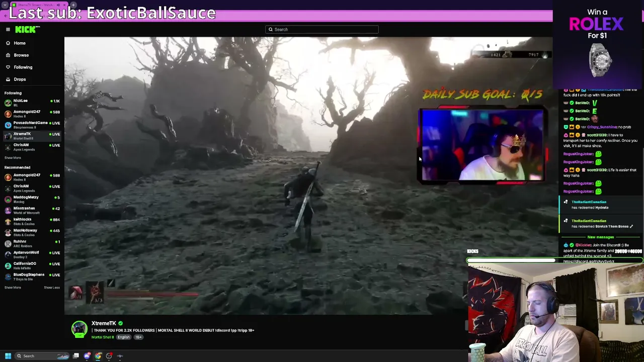
Task: Click the XtremeTK channel name below video
Action: pos(104,323)
